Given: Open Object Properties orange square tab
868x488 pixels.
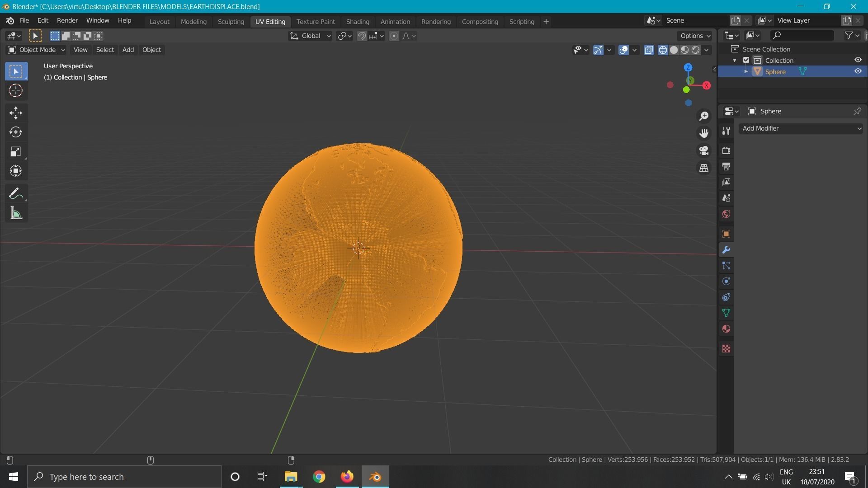Looking at the screenshot, I should 726,234.
